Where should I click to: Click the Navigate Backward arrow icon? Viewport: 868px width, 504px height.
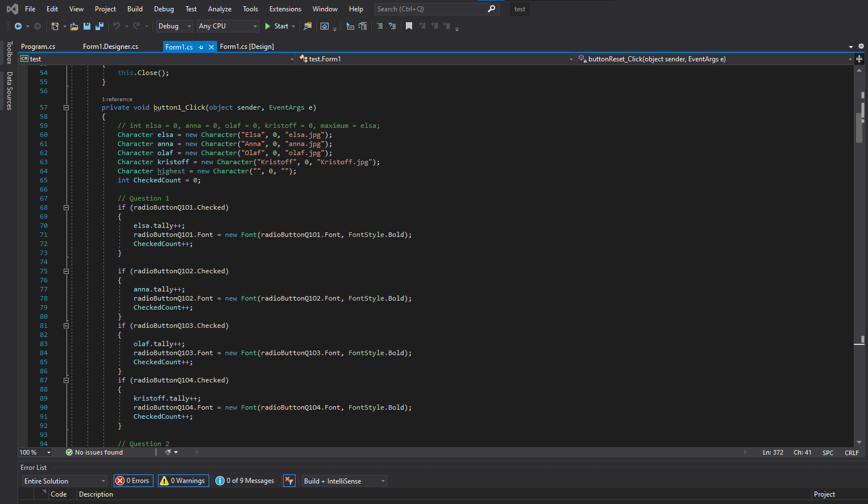(x=18, y=26)
